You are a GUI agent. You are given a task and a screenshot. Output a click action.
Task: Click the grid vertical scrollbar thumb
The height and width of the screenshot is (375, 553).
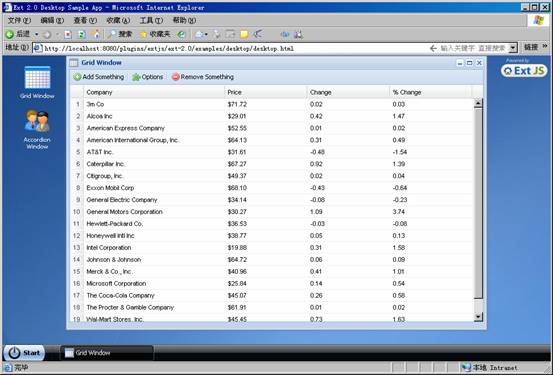point(478,204)
